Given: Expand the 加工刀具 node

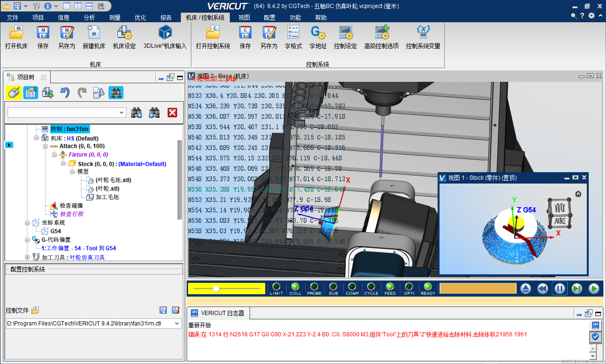Looking at the screenshot, I should point(27,257).
